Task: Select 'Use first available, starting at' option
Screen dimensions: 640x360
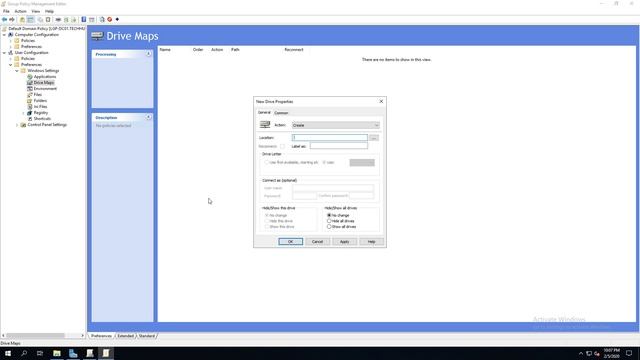Action: point(267,162)
